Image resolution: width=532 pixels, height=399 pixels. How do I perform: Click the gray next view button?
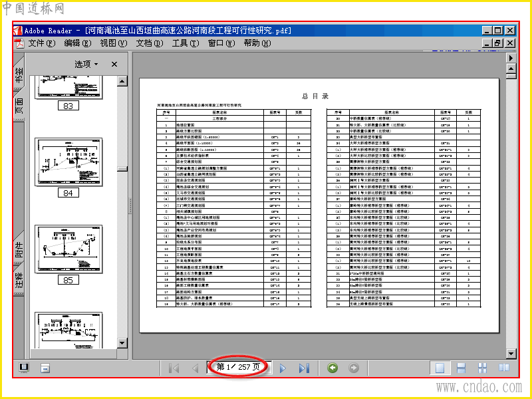click(x=354, y=368)
